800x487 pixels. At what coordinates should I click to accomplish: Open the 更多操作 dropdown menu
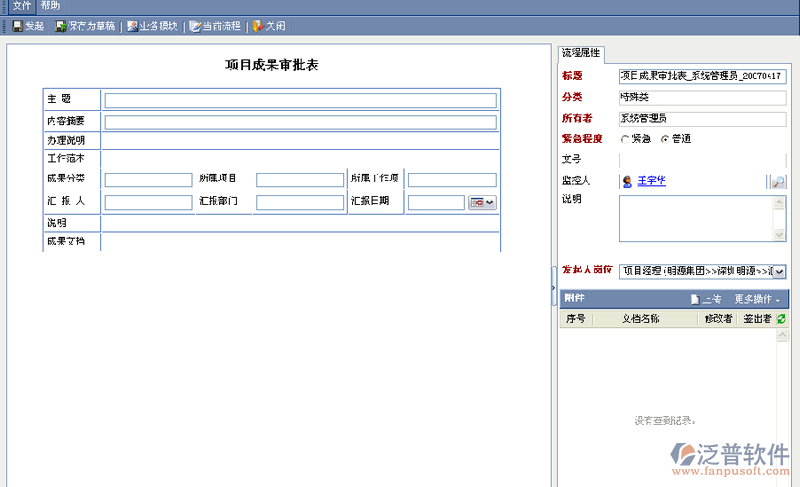(757, 299)
